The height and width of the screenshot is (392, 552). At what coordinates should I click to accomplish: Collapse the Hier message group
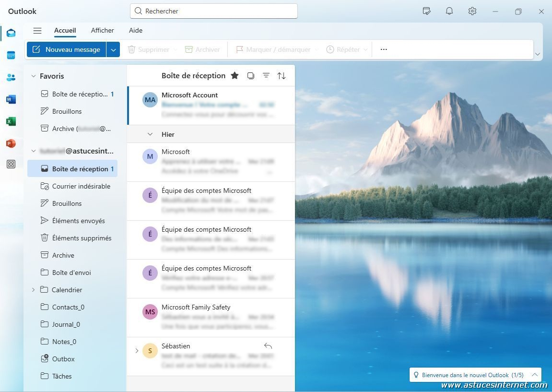(x=150, y=134)
